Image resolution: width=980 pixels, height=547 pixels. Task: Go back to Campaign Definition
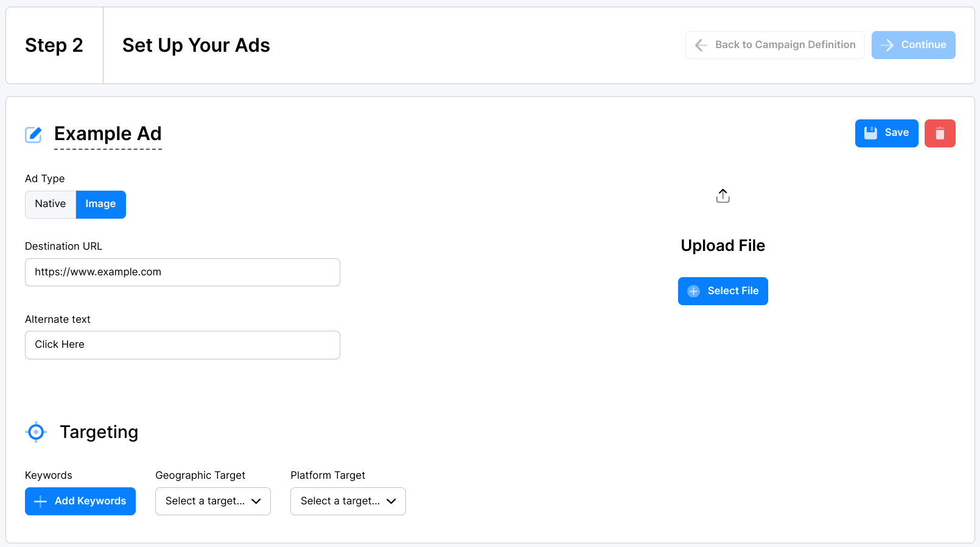(x=775, y=45)
